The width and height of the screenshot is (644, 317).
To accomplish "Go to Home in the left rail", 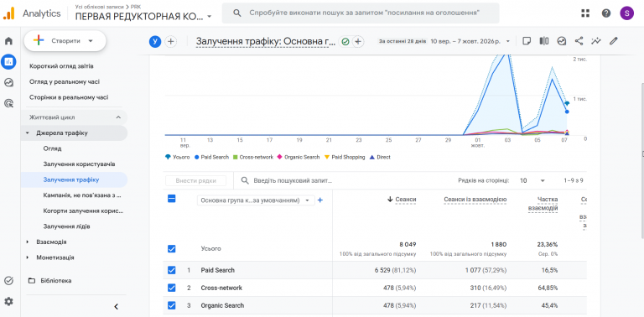I will tap(8, 41).
